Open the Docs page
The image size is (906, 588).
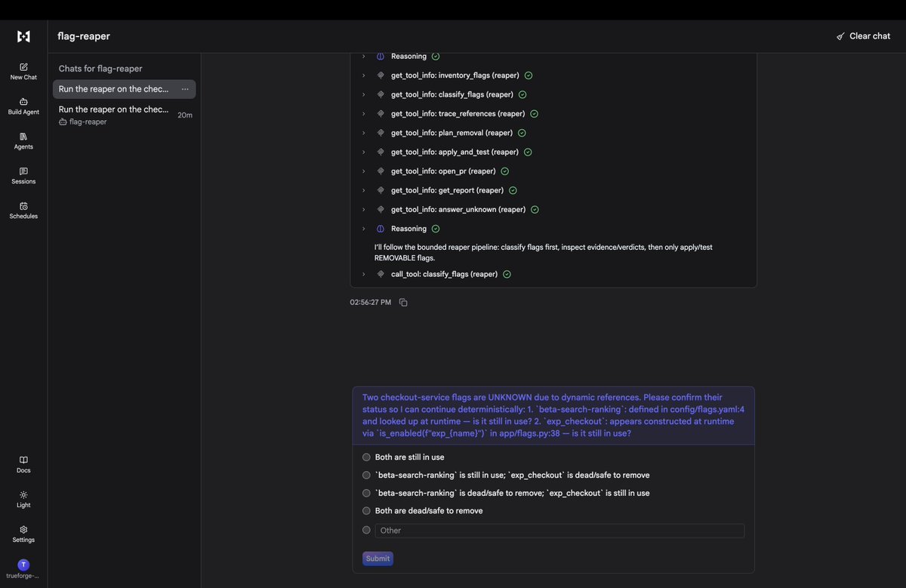pyautogui.click(x=23, y=464)
